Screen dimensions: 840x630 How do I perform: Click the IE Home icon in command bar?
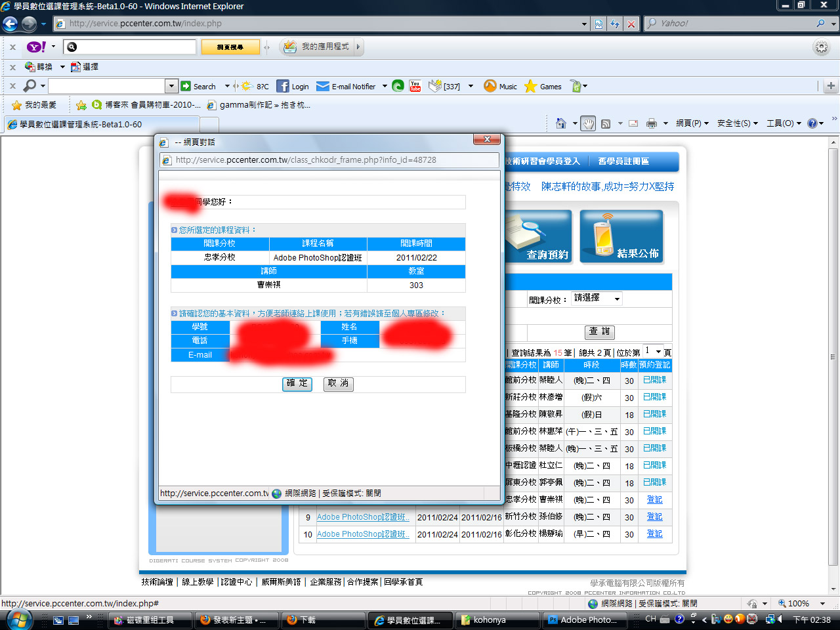pyautogui.click(x=560, y=123)
